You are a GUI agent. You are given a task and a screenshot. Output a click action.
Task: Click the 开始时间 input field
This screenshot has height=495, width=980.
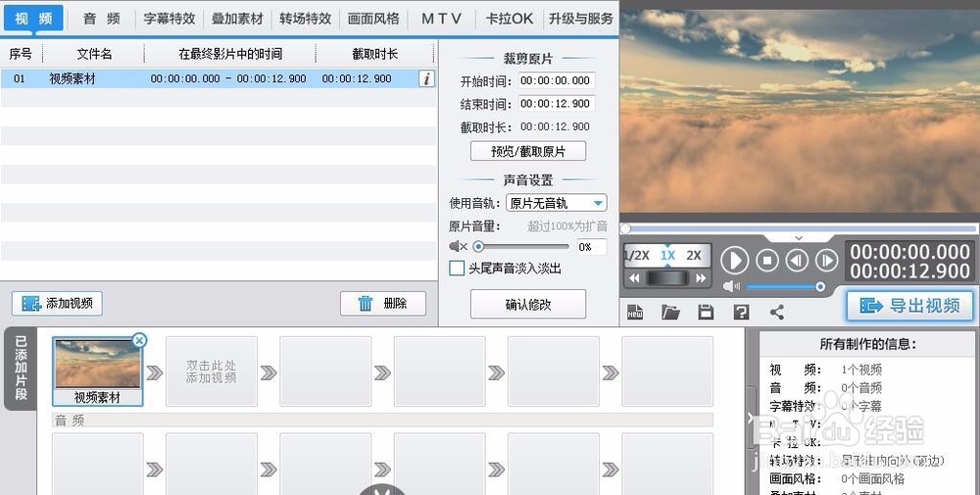[x=555, y=80]
